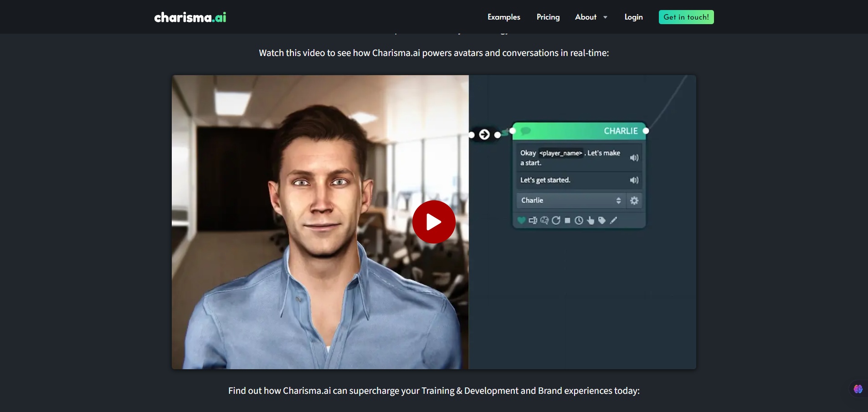Click the CHARLIE node title
Image resolution: width=868 pixels, height=412 pixels.
coord(621,131)
